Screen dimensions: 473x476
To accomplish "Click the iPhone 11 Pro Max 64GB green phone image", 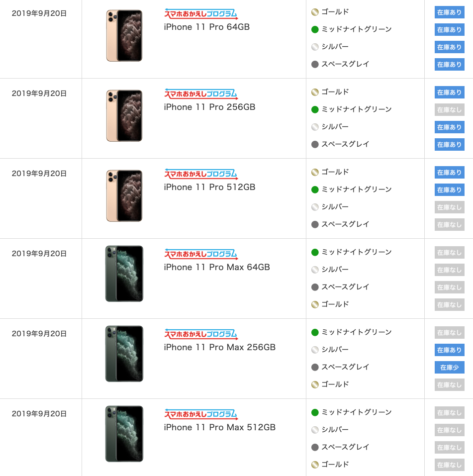I will coord(124,274).
